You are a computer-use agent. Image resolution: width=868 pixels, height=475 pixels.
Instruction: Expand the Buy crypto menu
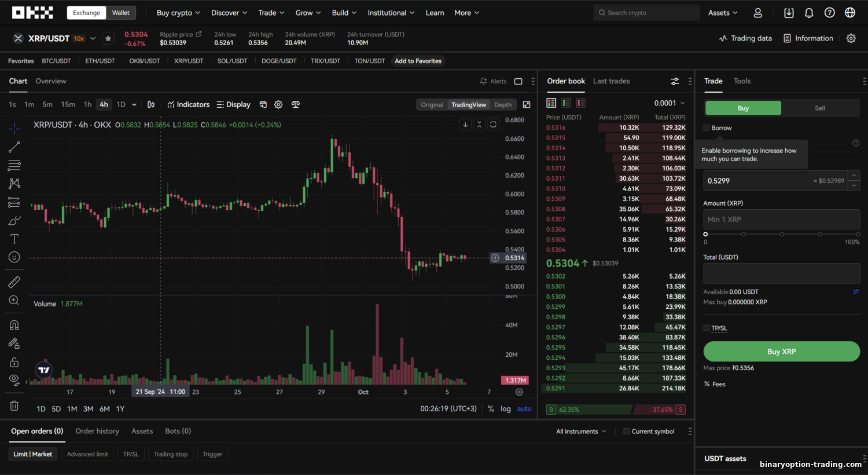point(178,13)
